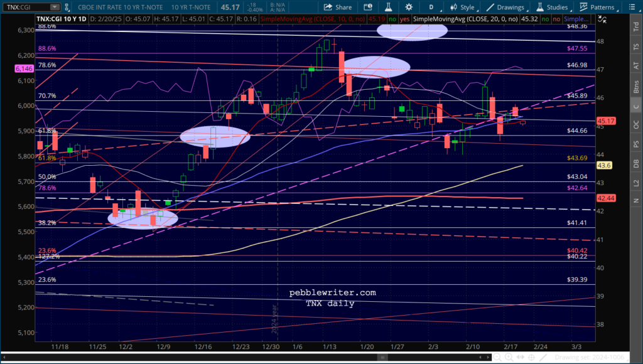The image size is (643, 364).
Task: Click the $39.39 Fibonacci level label
Action: (x=577, y=279)
